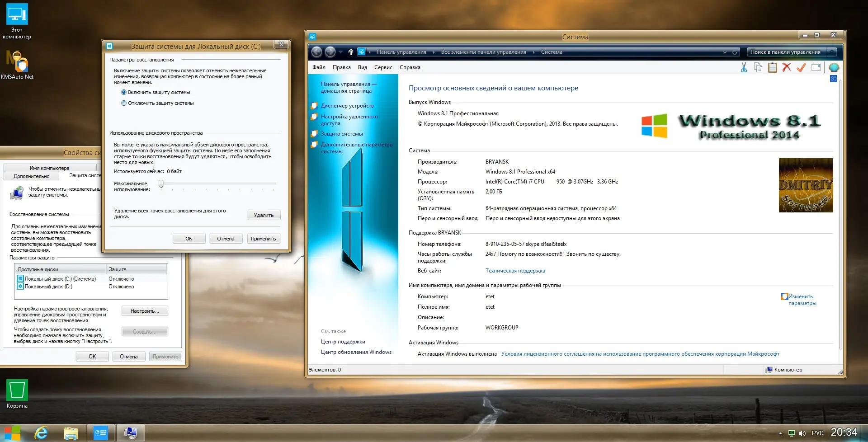Click the Copy icon in System window toolbar

point(758,67)
